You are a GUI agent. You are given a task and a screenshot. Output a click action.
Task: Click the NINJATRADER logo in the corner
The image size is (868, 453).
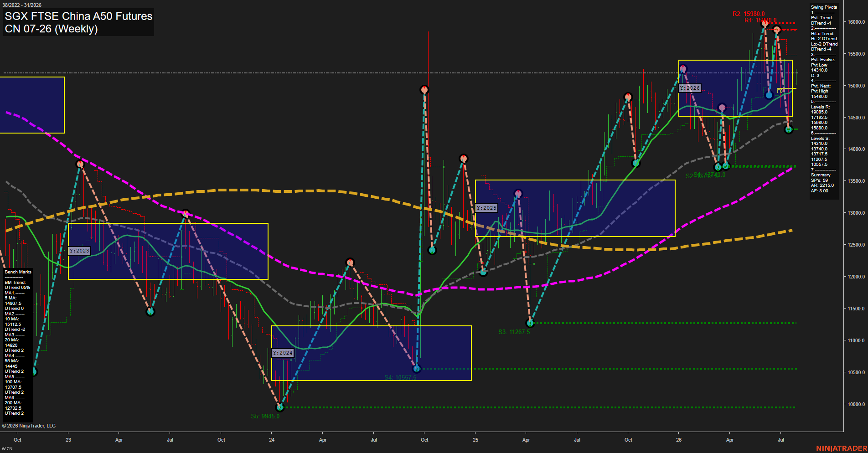pos(842,448)
